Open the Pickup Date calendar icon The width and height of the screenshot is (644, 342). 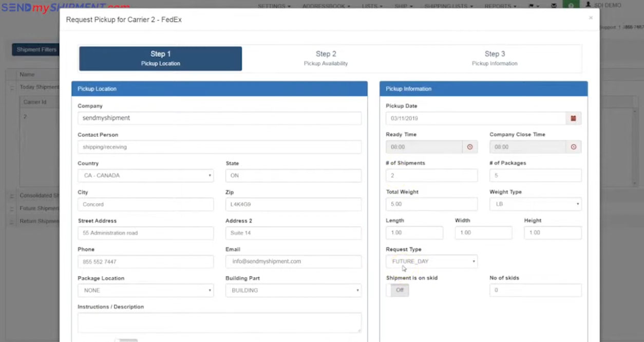(573, 118)
